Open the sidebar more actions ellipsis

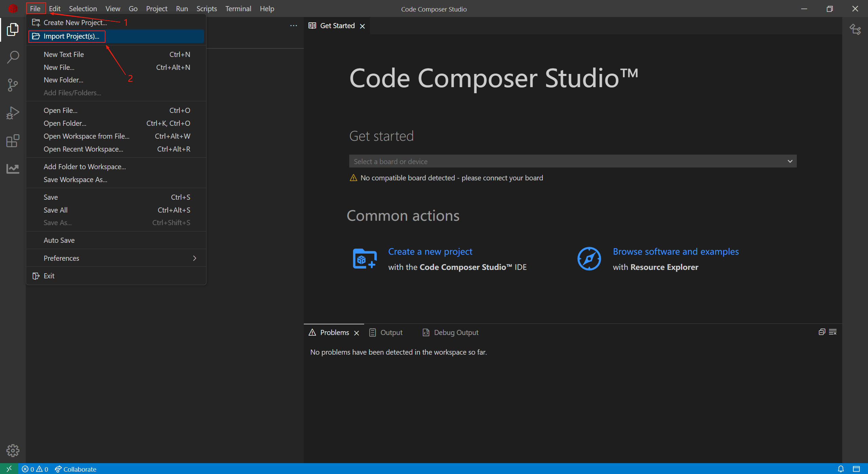coord(294,26)
